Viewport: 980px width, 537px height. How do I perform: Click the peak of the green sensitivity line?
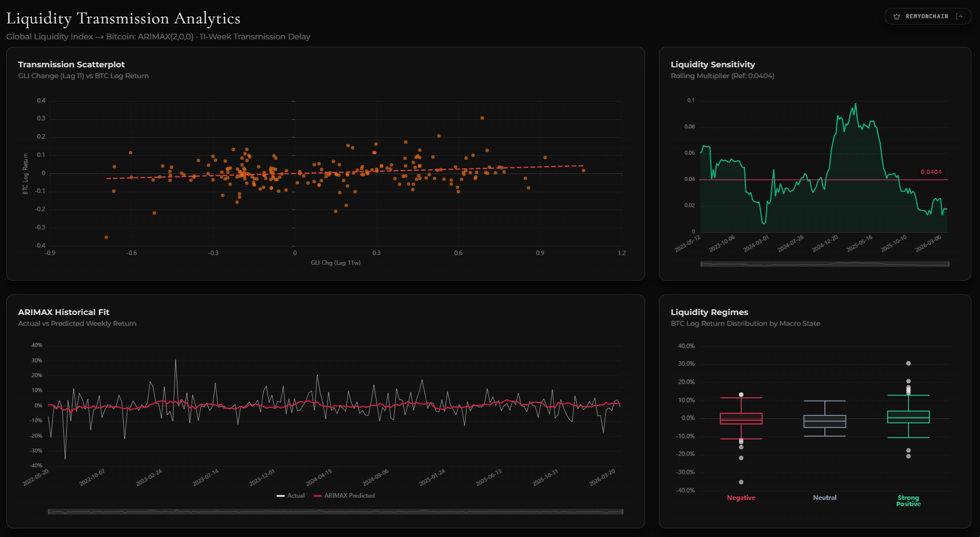(x=856, y=104)
